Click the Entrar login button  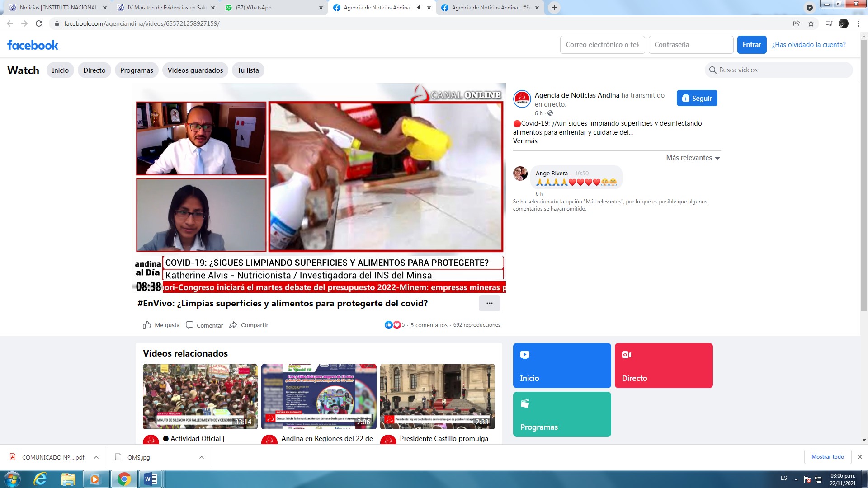(x=751, y=45)
